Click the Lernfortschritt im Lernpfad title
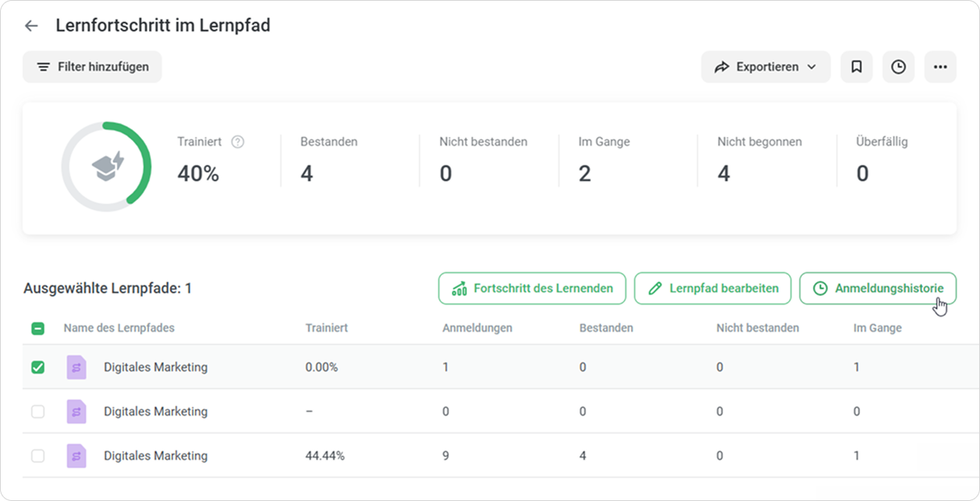Image resolution: width=980 pixels, height=501 pixels. [163, 26]
